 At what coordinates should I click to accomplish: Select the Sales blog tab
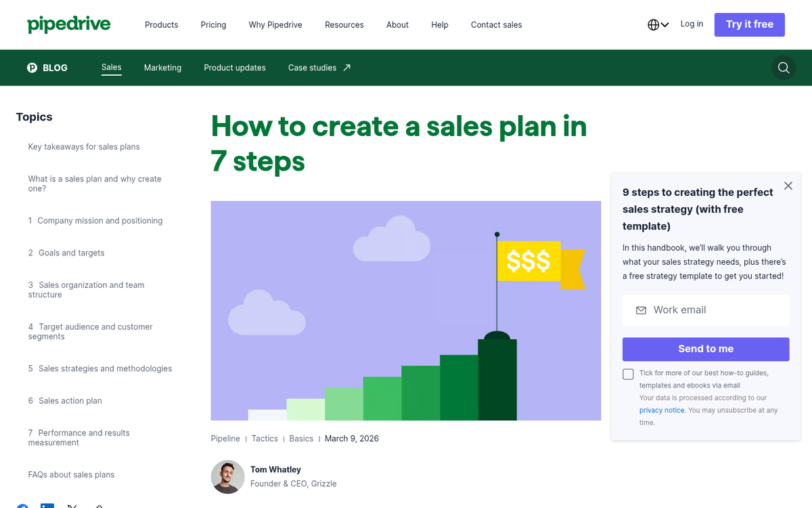[x=111, y=67]
